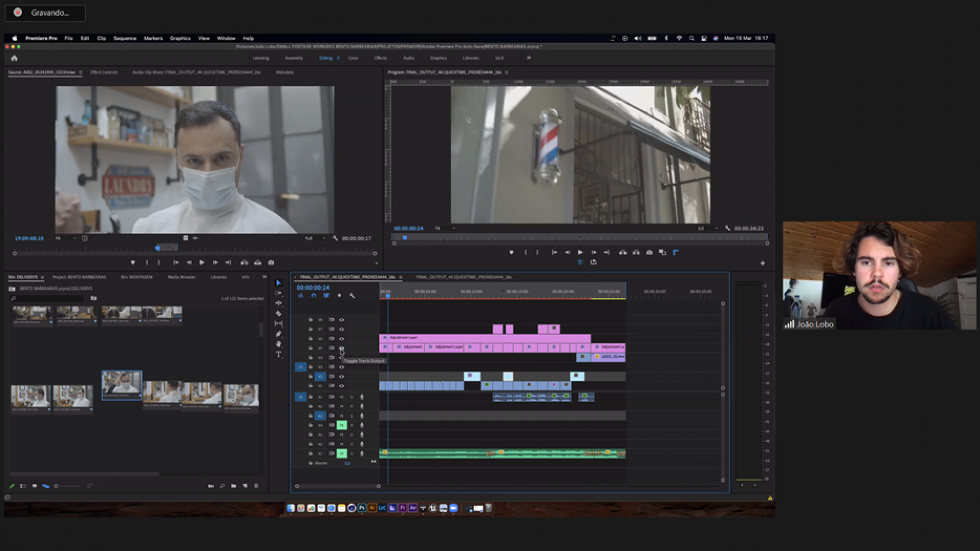The width and height of the screenshot is (980, 551).
Task: Expand the workspaces overflow chevron
Action: pos(528,58)
